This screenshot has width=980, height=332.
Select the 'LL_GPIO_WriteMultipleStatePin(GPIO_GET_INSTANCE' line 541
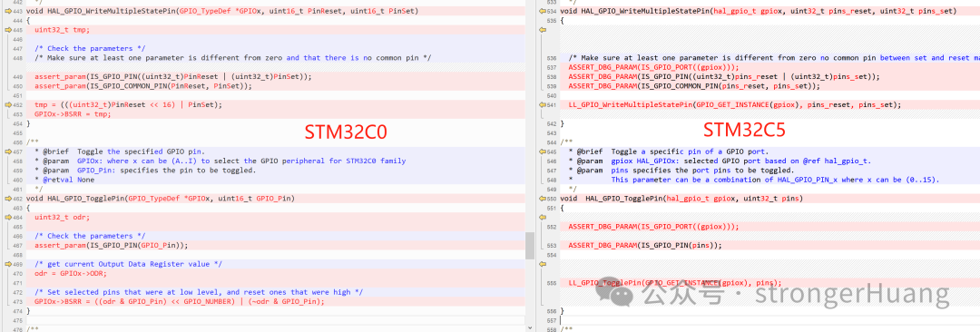(736, 104)
